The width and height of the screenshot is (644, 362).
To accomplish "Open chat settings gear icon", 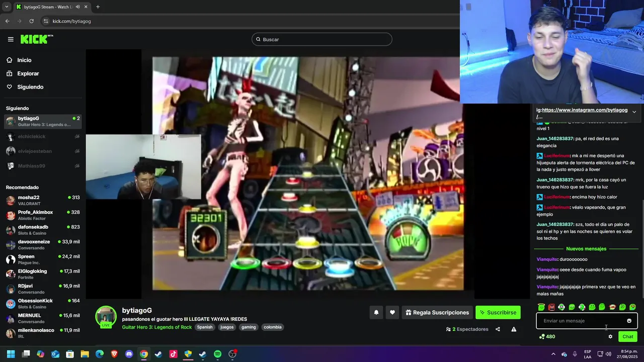I will tap(610, 337).
